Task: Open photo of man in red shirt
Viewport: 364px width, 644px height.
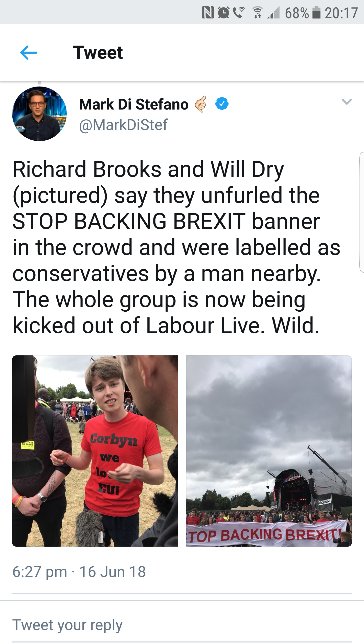Action: [95, 451]
